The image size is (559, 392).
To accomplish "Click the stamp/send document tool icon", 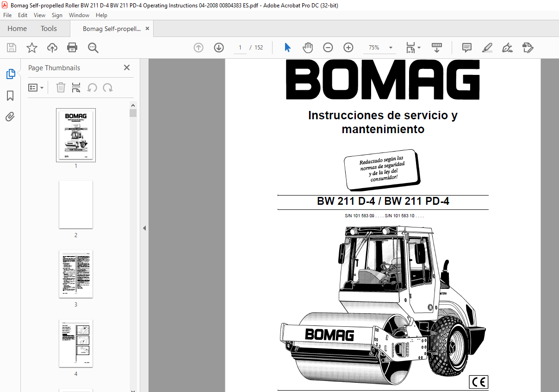I will click(x=528, y=48).
